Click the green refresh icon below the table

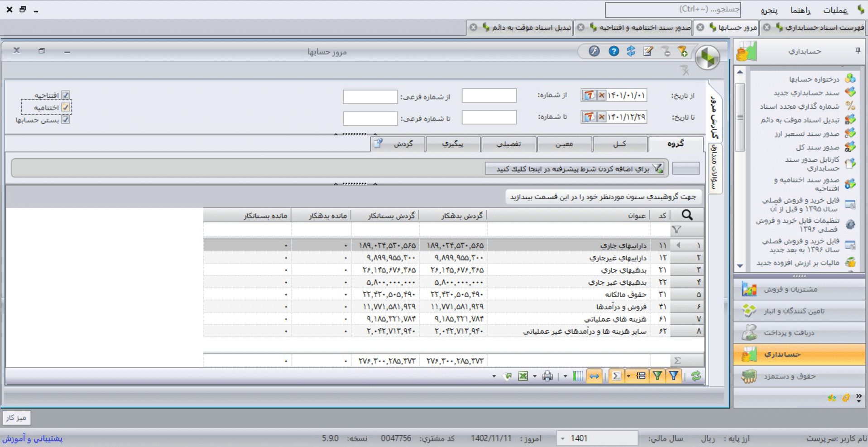695,376
